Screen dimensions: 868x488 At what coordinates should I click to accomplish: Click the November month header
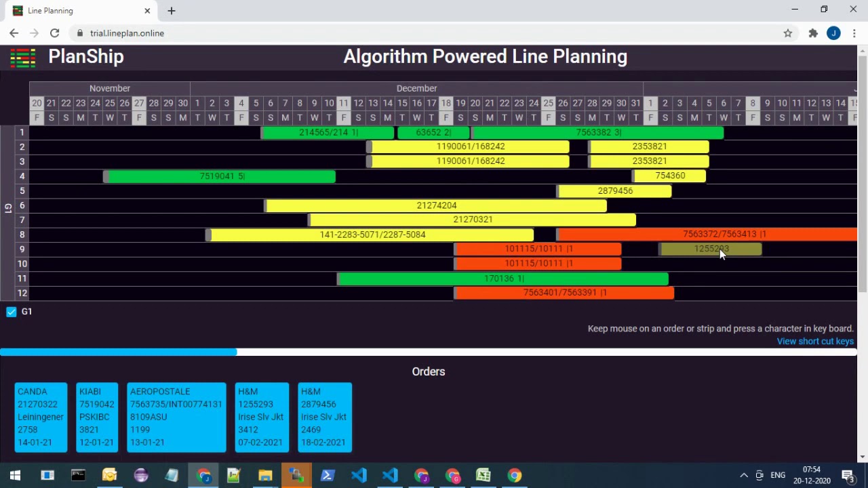click(x=109, y=88)
